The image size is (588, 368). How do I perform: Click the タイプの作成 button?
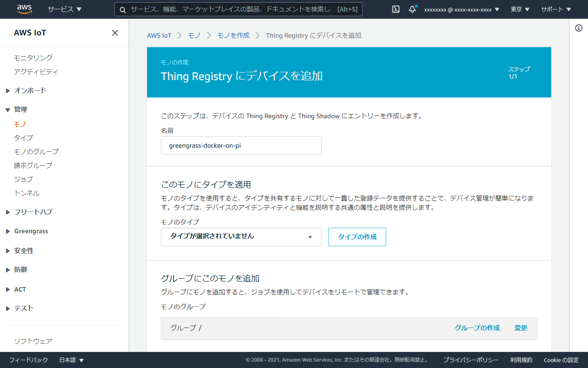(x=357, y=237)
